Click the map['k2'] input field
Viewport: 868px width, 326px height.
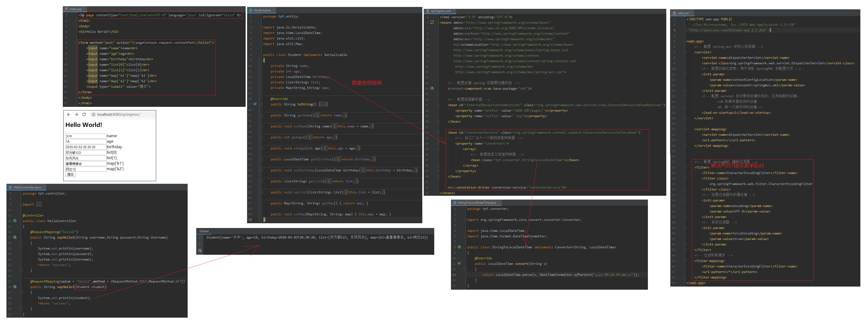point(86,169)
